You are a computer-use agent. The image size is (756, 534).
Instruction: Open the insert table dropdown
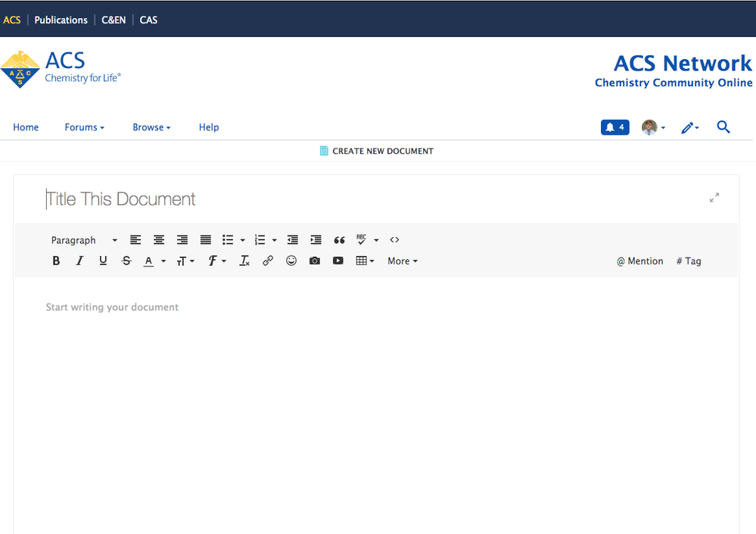point(365,261)
